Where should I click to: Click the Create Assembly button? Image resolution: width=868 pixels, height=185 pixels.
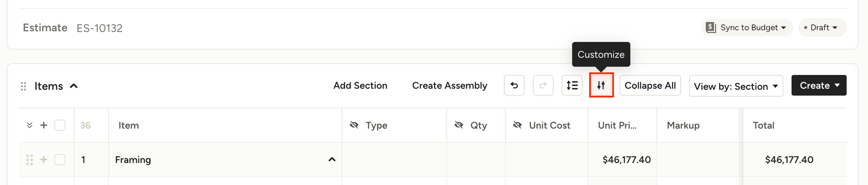coord(450,85)
